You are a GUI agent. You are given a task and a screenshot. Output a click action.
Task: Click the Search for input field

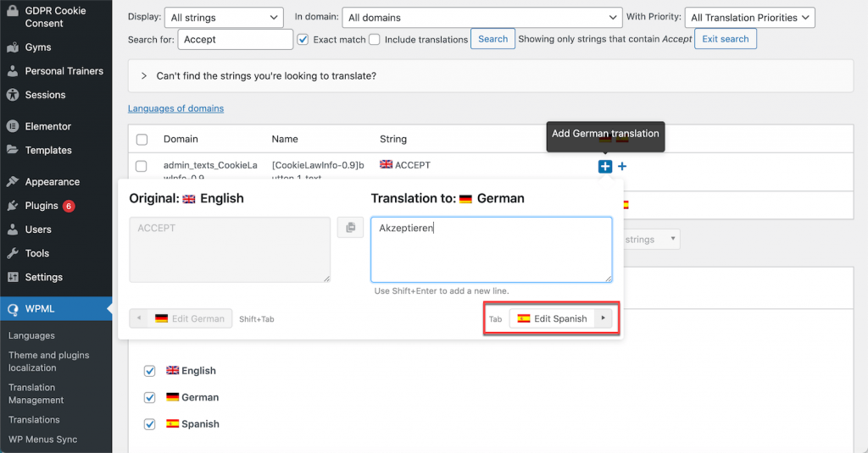tap(236, 39)
